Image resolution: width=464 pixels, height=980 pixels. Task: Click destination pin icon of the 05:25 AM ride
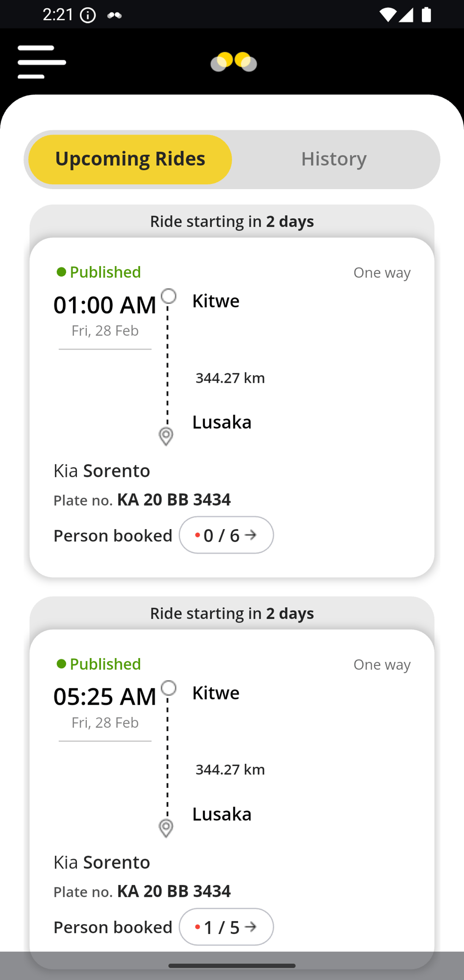pyautogui.click(x=166, y=828)
